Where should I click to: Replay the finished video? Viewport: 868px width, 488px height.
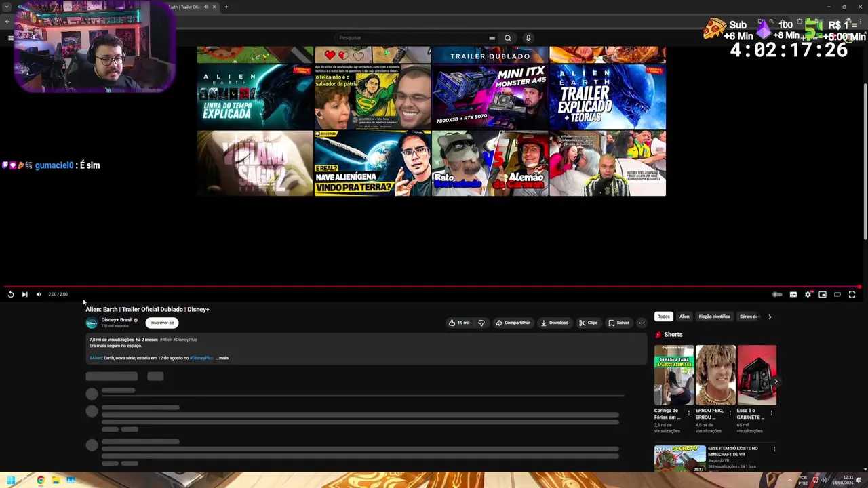coord(10,294)
